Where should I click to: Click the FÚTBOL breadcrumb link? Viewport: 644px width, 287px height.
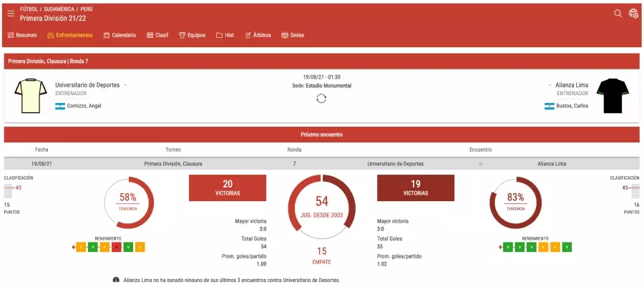(x=29, y=9)
